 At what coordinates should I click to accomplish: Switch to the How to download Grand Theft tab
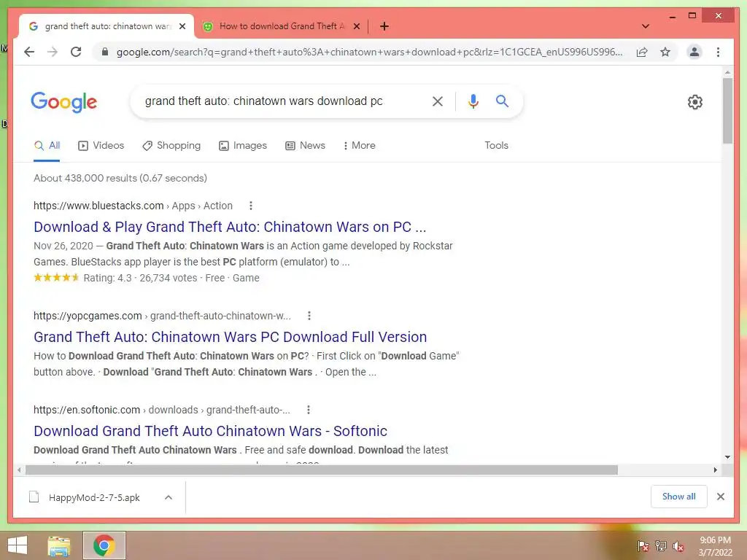click(281, 26)
